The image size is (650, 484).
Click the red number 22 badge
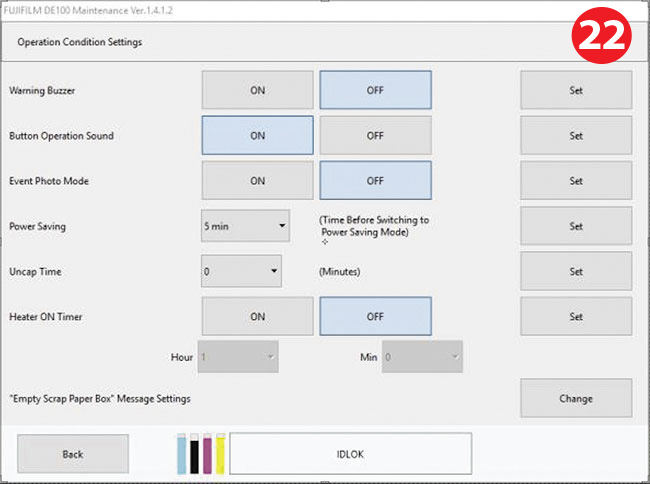[x=599, y=35]
